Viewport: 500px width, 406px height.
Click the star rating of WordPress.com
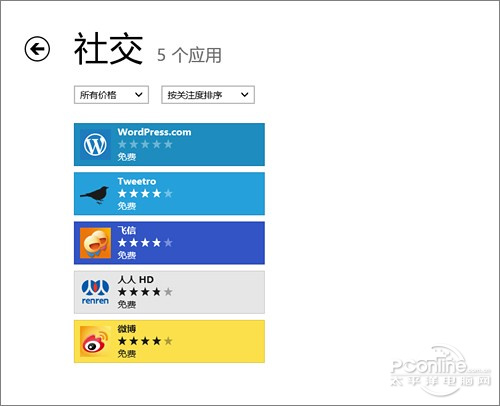[x=145, y=144]
